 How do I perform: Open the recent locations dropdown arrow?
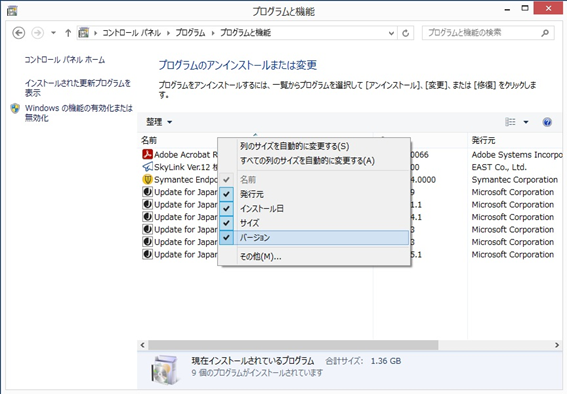pyautogui.click(x=53, y=33)
